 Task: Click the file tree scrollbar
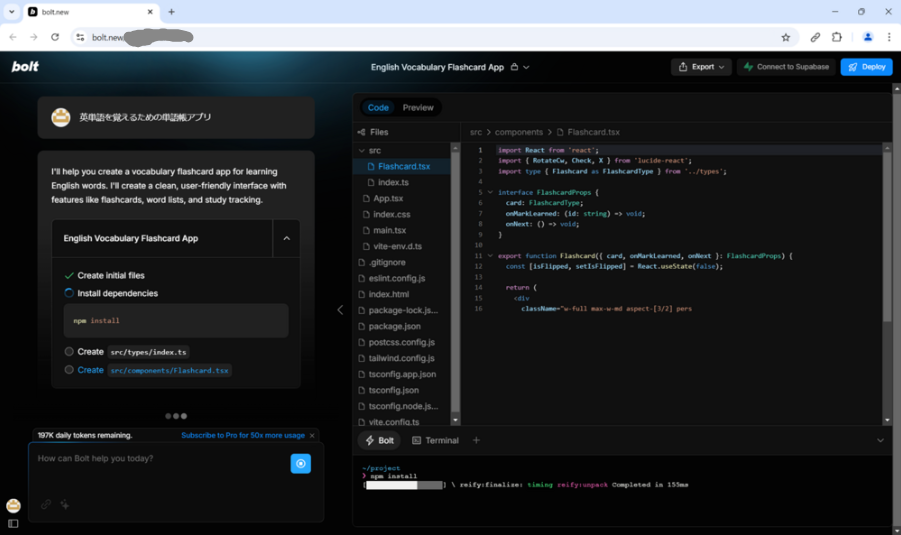(455, 282)
